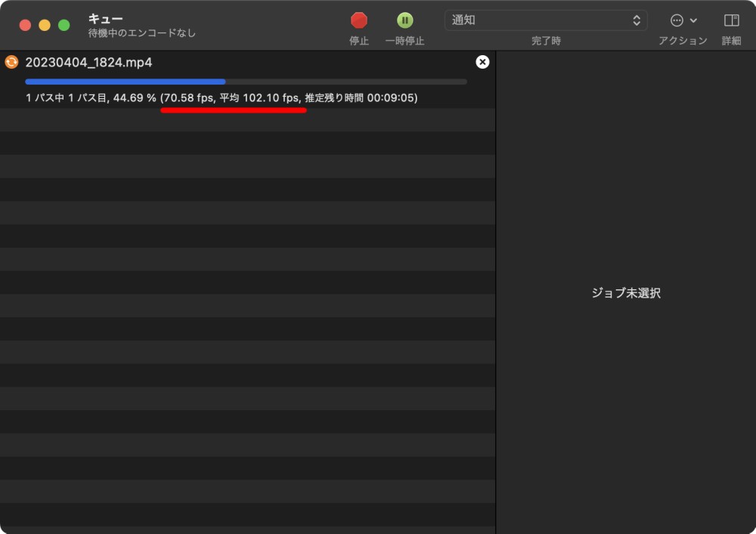Click the アクション text label

coord(683,41)
